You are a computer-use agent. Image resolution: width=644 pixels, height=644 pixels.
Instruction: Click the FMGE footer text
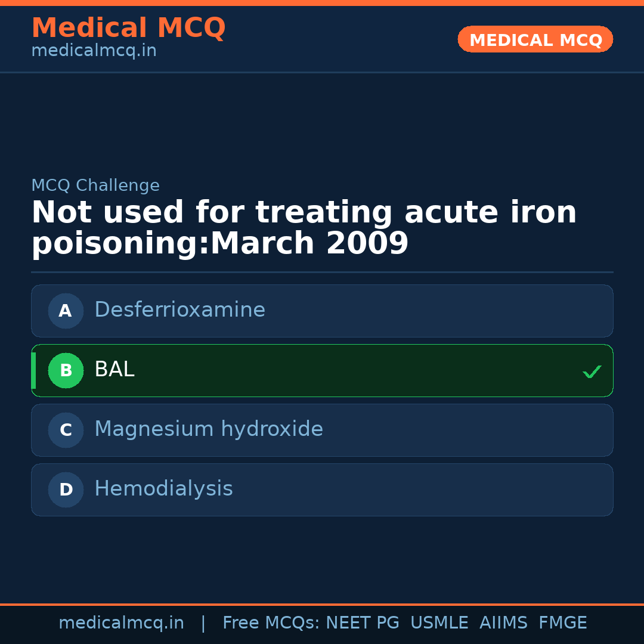pos(562,623)
